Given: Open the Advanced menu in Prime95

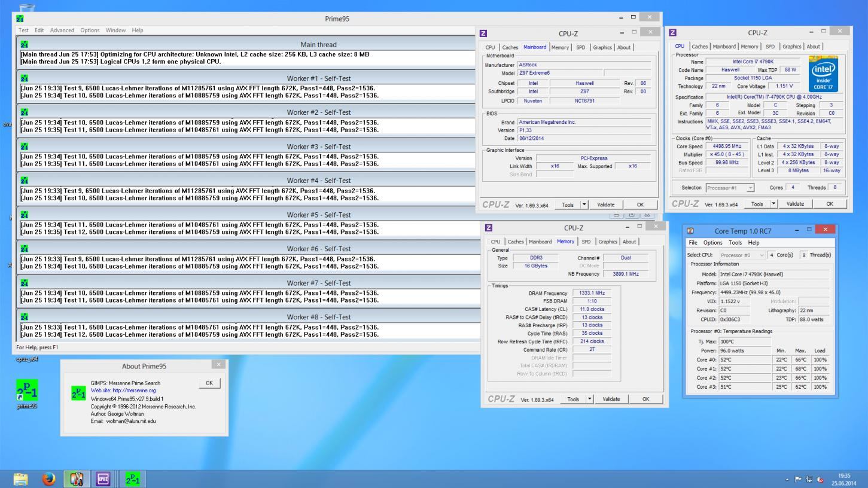Looking at the screenshot, I should pyautogui.click(x=62, y=30).
